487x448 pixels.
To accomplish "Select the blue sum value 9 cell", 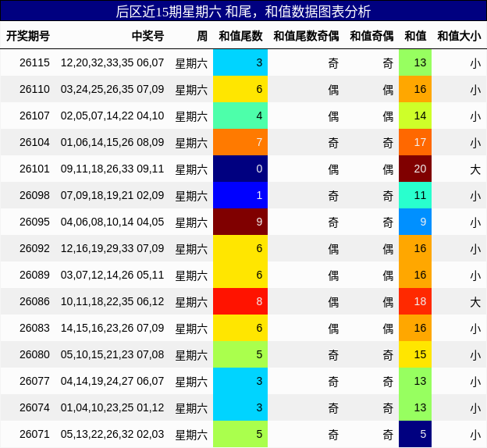I will coord(415,222).
